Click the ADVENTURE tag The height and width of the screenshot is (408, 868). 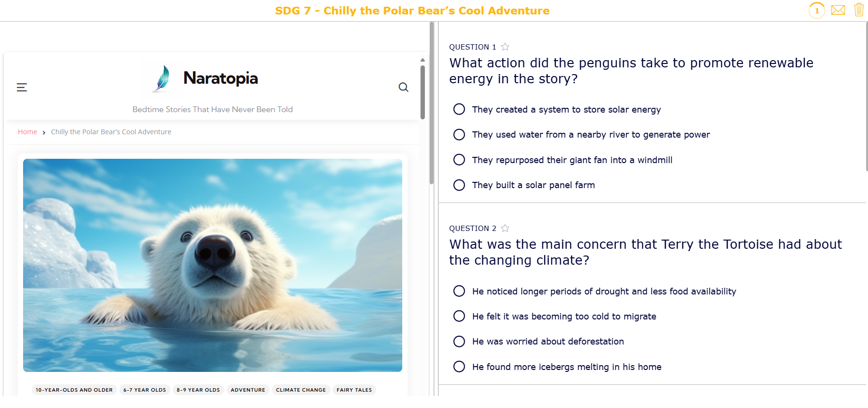pyautogui.click(x=248, y=390)
